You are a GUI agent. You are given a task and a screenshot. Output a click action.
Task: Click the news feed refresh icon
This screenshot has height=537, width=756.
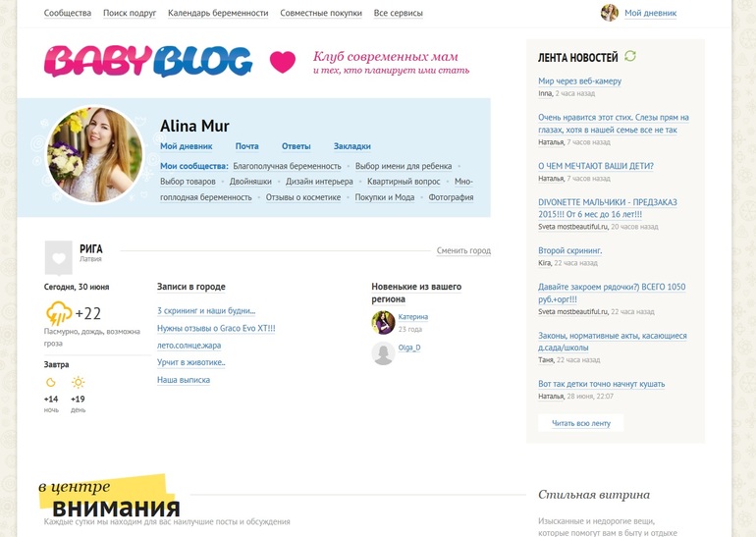(630, 56)
